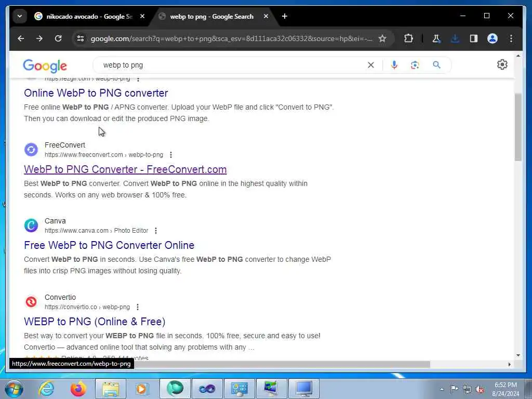This screenshot has width=532, height=399.
Task: Click freeconvert.com webp-to-png URL text
Action: 104,155
